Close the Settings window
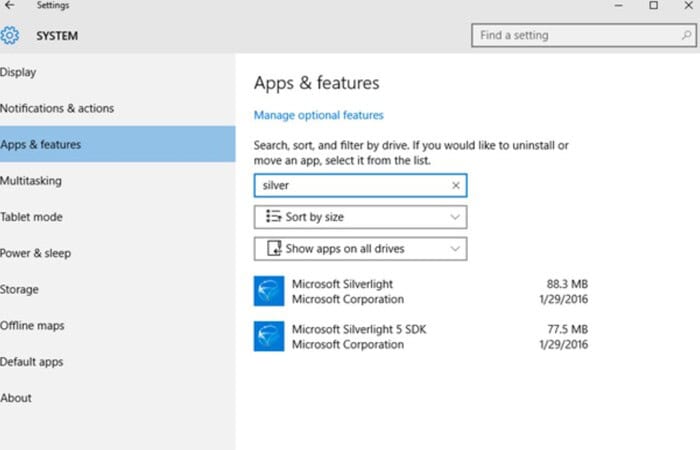 (x=688, y=5)
